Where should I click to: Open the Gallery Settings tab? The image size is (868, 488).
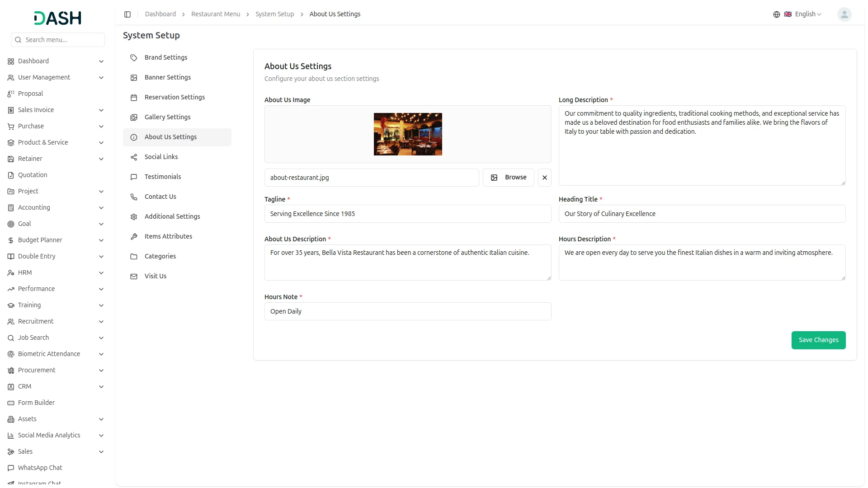[167, 117]
